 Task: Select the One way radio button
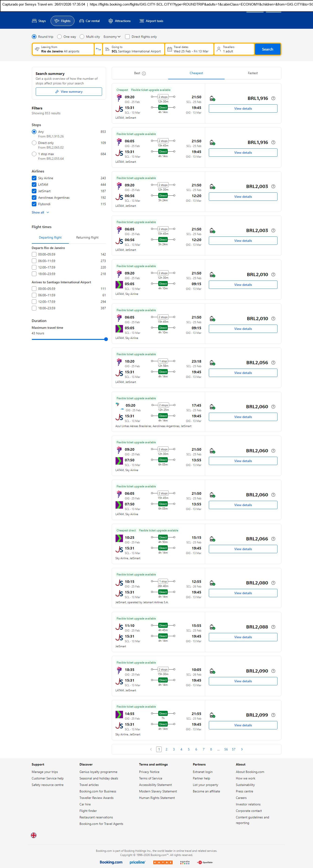pyautogui.click(x=59, y=37)
